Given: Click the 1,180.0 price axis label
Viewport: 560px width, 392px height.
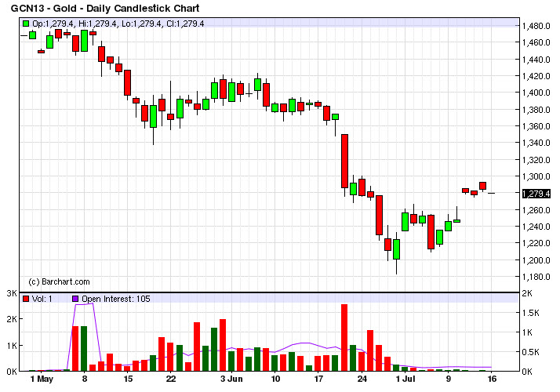Looking at the screenshot, I should pyautogui.click(x=536, y=277).
